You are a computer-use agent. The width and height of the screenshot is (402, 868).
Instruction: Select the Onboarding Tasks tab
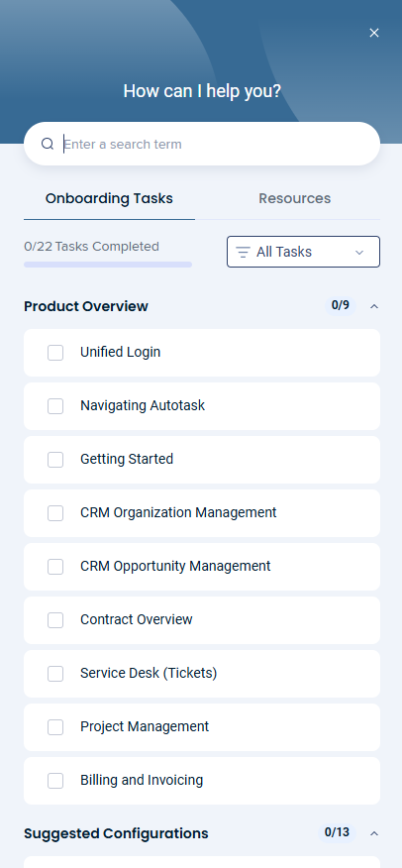[109, 198]
